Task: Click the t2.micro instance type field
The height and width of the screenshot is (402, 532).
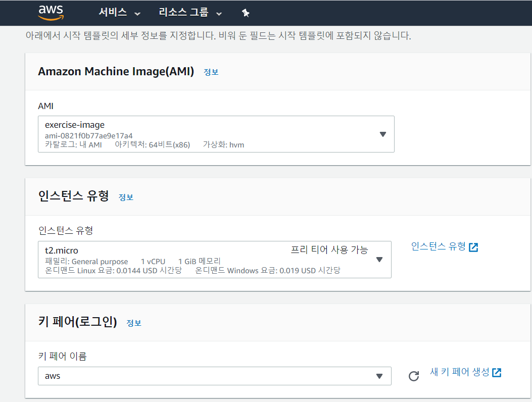Action: coord(202,260)
